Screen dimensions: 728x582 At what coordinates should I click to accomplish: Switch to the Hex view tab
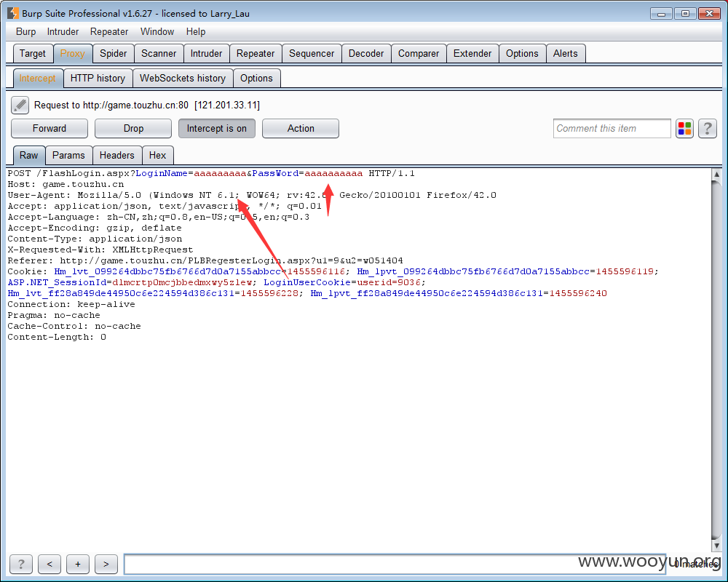click(158, 156)
